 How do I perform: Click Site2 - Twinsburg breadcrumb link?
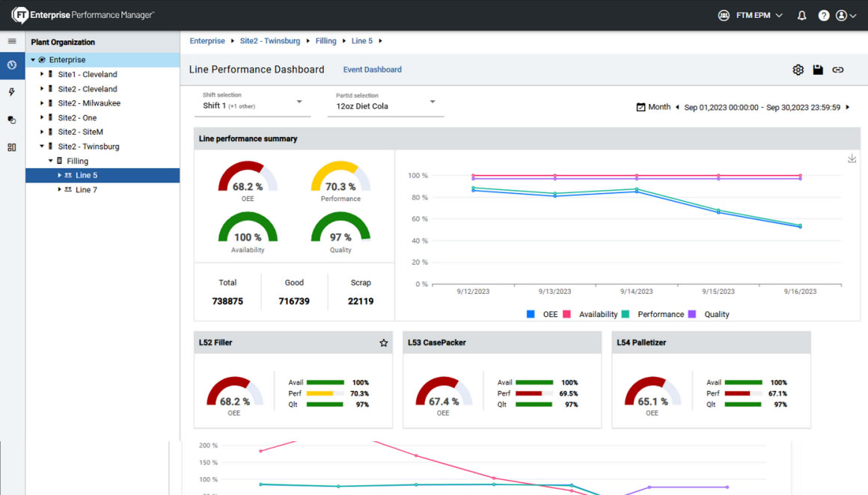click(x=270, y=41)
